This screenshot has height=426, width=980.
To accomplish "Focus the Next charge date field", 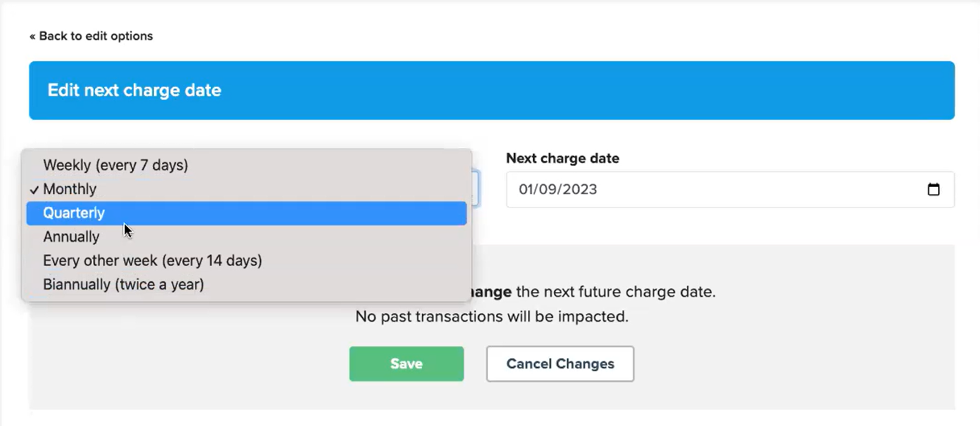I will (x=709, y=190).
